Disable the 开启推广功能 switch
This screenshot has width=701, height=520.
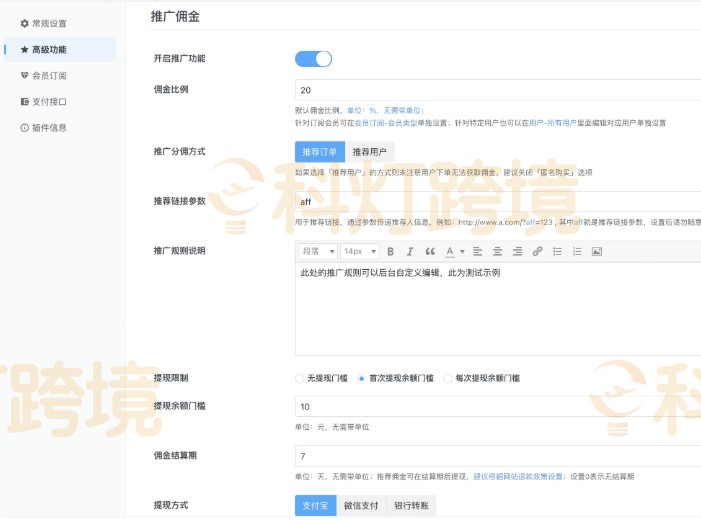coord(313,59)
